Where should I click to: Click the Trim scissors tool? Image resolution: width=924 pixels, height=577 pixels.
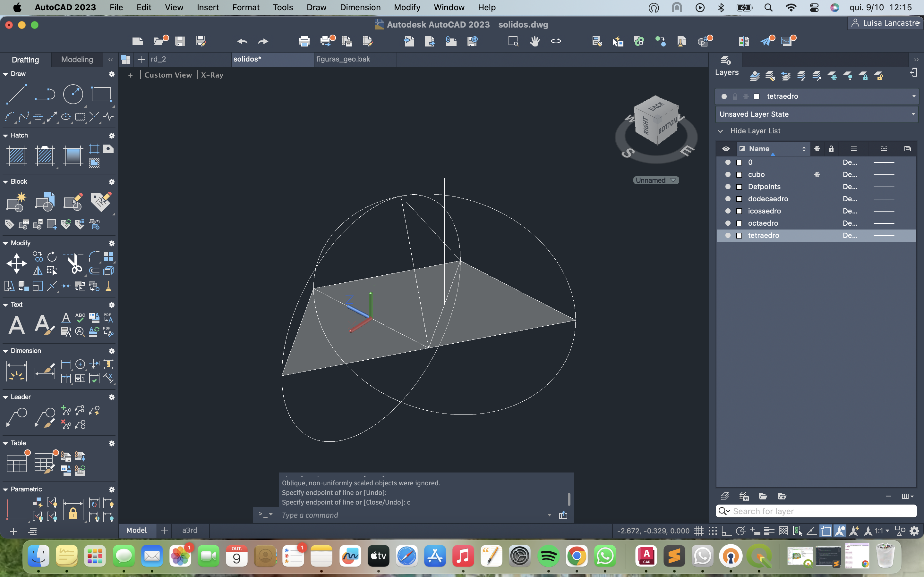[x=74, y=263]
